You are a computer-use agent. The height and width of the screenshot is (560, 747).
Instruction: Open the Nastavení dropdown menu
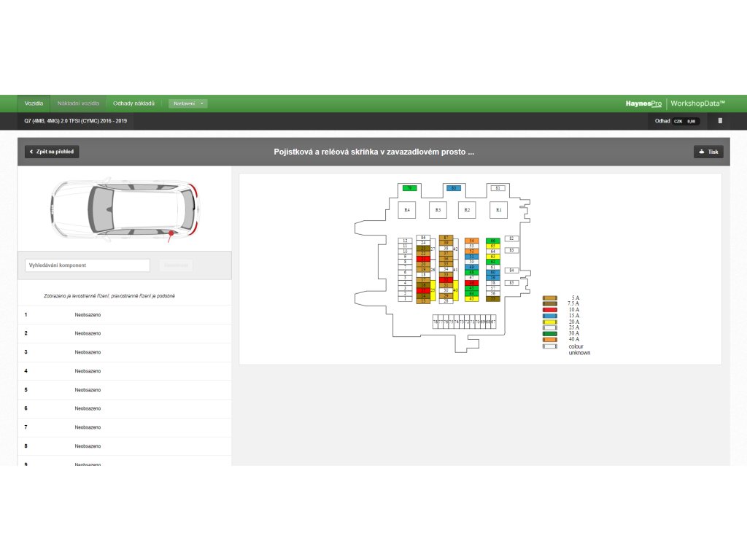click(188, 104)
